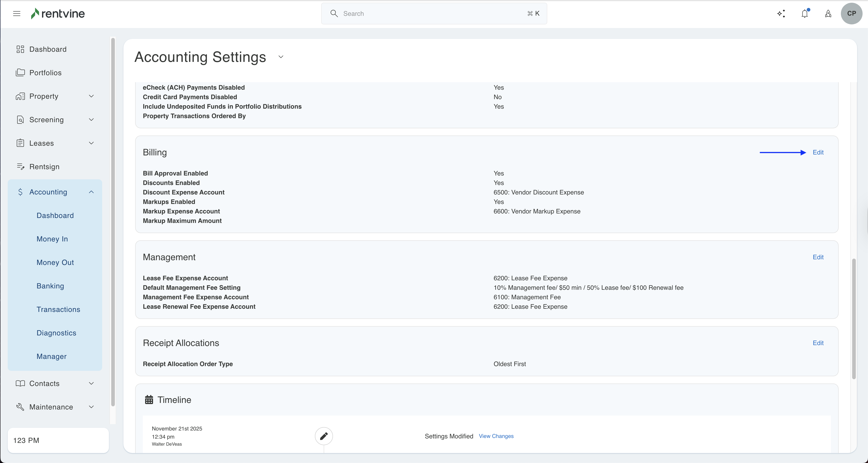Expand the Screening sidebar menu

tap(91, 119)
